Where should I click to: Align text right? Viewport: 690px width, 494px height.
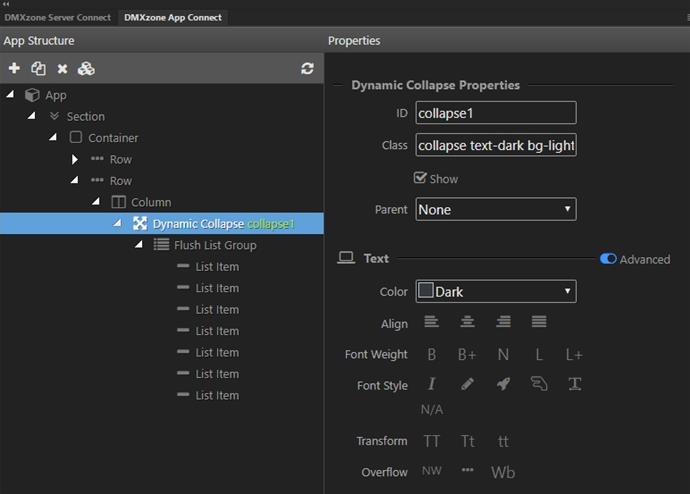[x=503, y=322]
